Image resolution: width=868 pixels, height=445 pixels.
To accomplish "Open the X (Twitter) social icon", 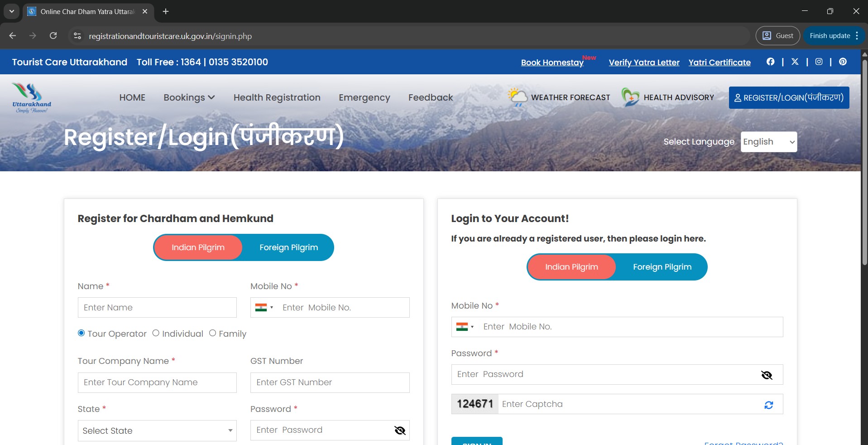I will pos(795,62).
